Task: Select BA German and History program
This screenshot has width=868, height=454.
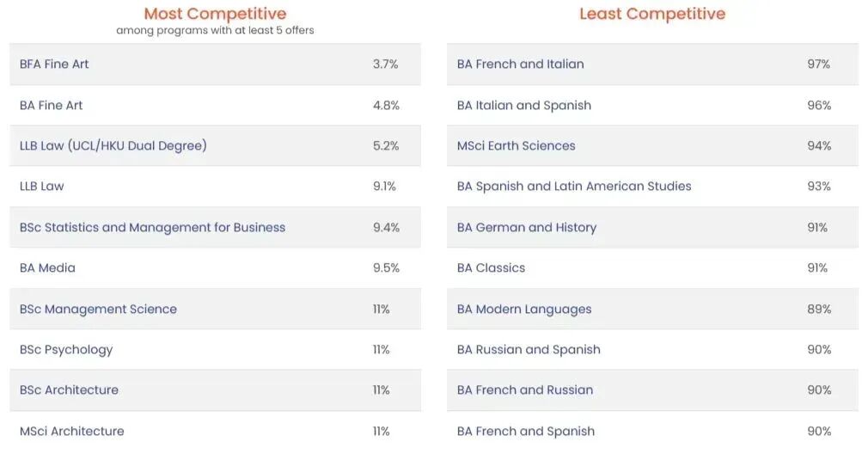Action: tap(526, 228)
